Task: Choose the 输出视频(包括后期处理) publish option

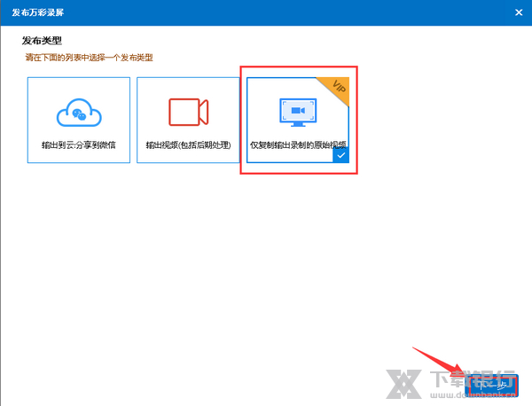Action: point(188,120)
